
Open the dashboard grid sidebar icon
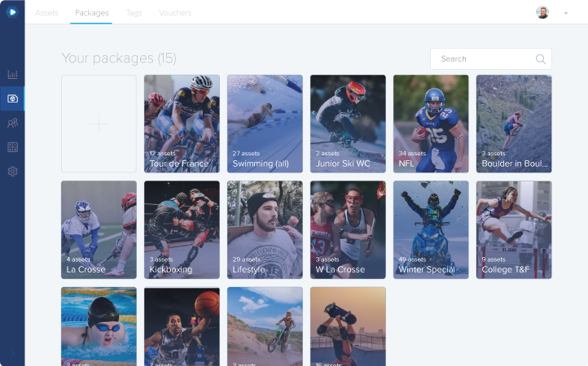coord(12,147)
